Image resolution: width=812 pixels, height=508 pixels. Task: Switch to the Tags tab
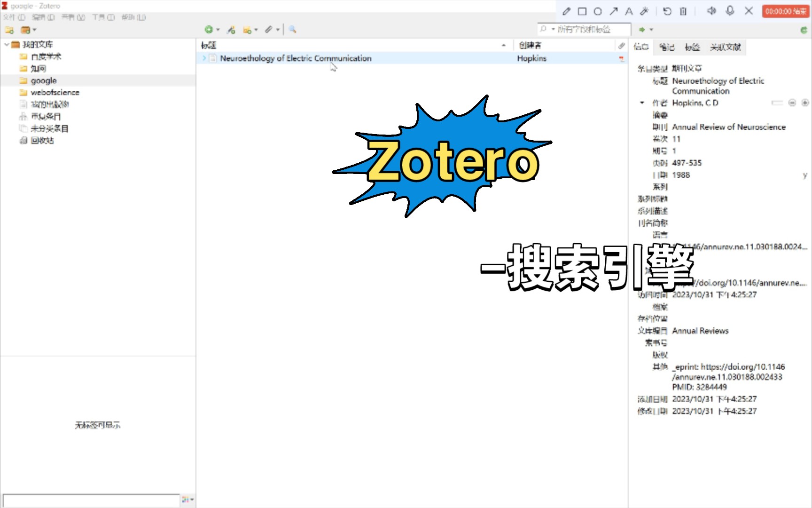click(692, 47)
